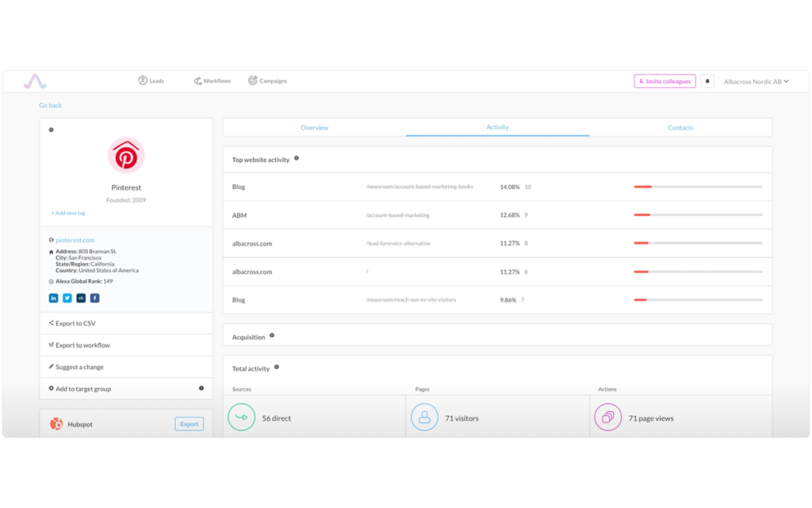Click the account-based-marketing-books Blog row

click(497, 187)
